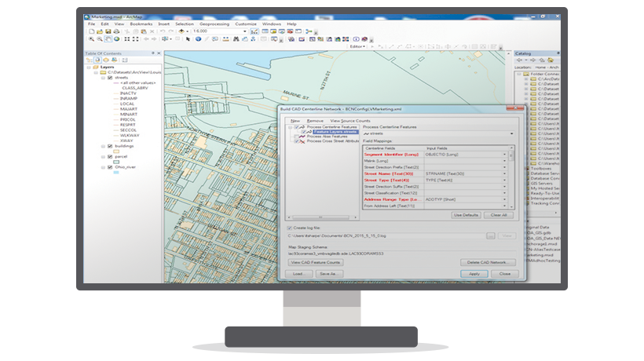Click the Add Data icon
Viewport: 644px width, 361px height.
pos(181,31)
